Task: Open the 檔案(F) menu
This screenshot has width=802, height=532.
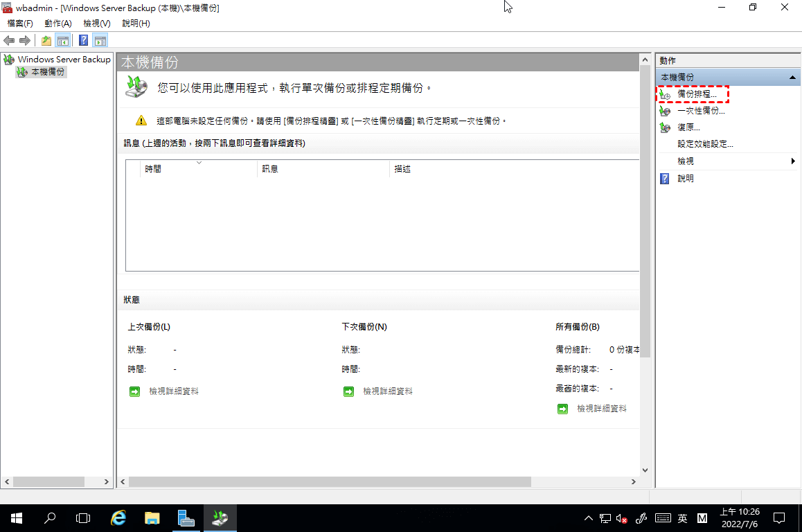Action: pyautogui.click(x=20, y=24)
